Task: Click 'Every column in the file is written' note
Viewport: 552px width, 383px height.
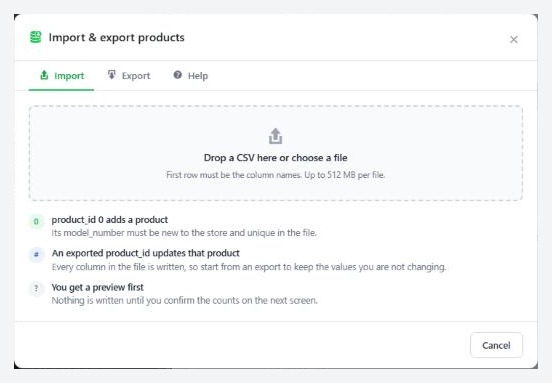Action: pos(249,267)
